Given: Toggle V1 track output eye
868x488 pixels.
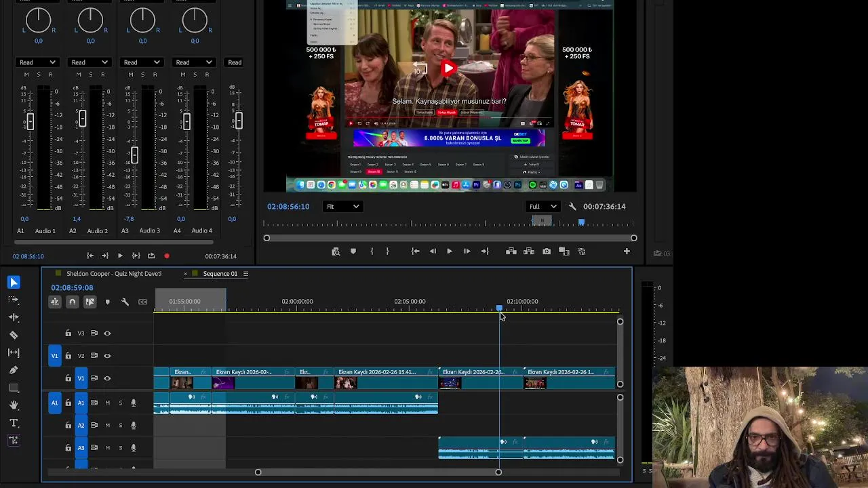Looking at the screenshot, I should pyautogui.click(x=107, y=378).
